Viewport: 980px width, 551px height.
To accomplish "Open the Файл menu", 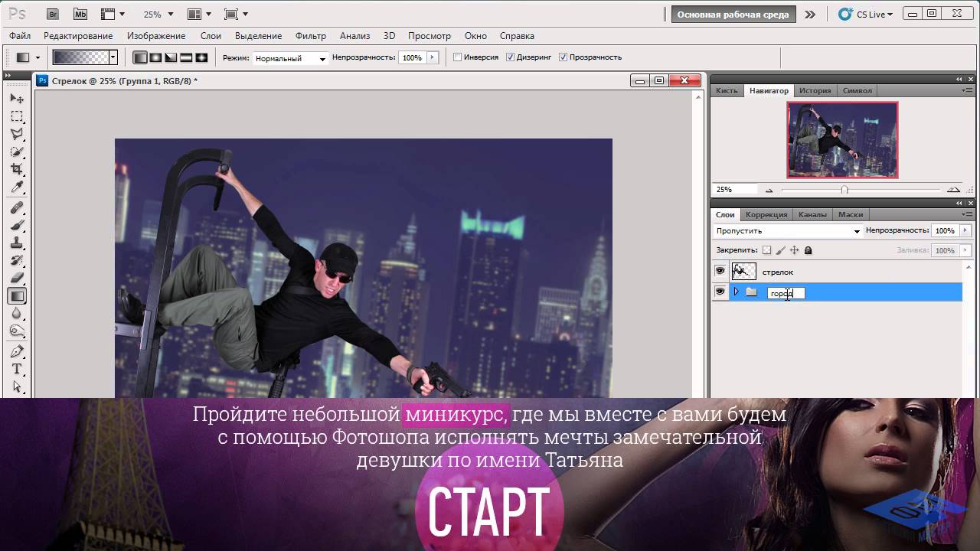I will point(20,36).
